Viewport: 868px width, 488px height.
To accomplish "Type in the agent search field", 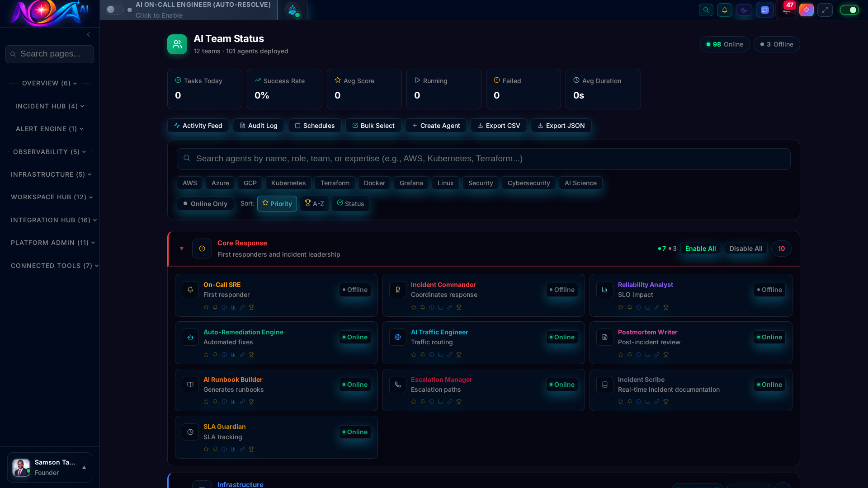I will (483, 159).
